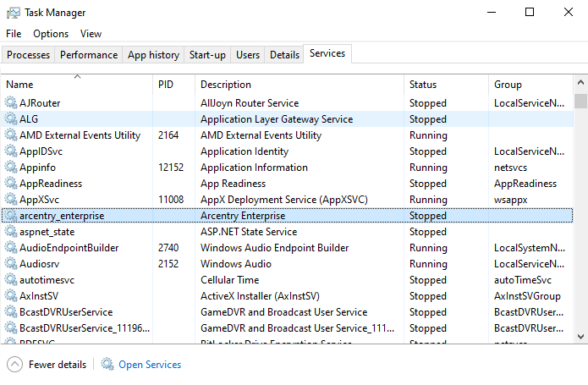Click the gear icon beside Audiosrv
588x385 pixels.
point(11,263)
